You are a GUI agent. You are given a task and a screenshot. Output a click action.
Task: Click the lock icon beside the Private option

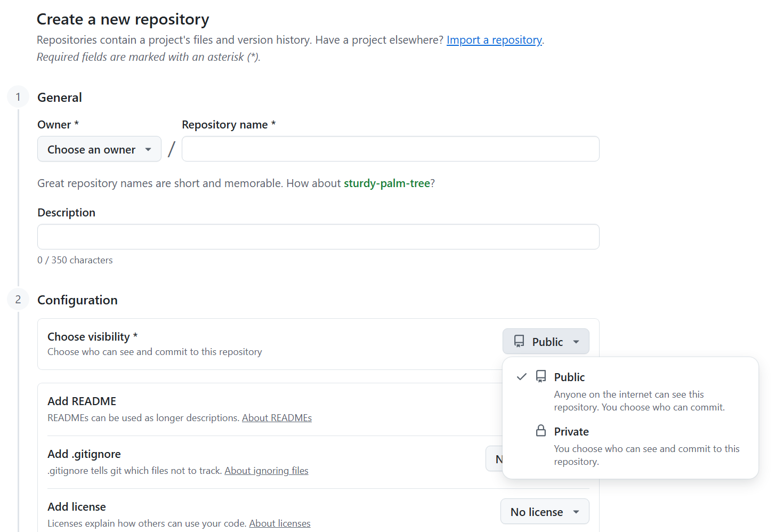click(x=541, y=430)
